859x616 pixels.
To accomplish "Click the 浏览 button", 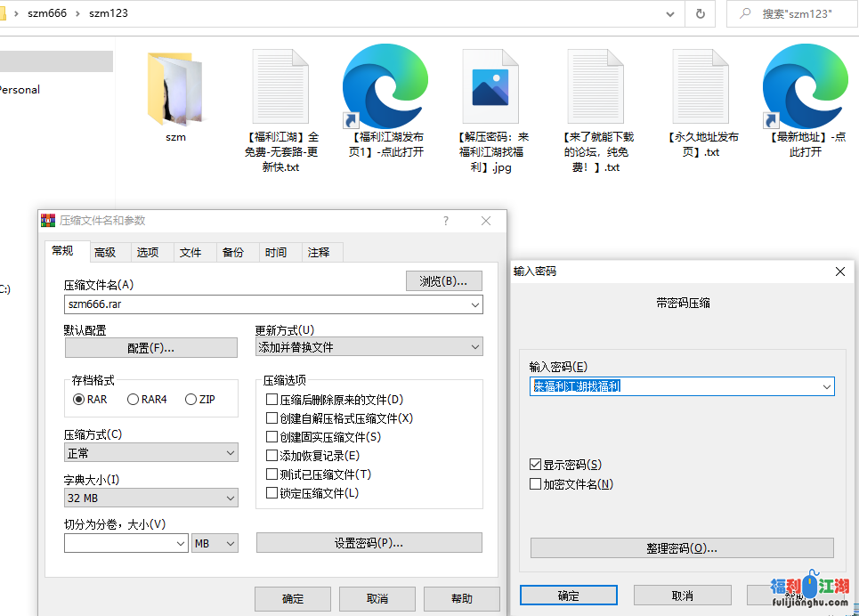I will 445,280.
